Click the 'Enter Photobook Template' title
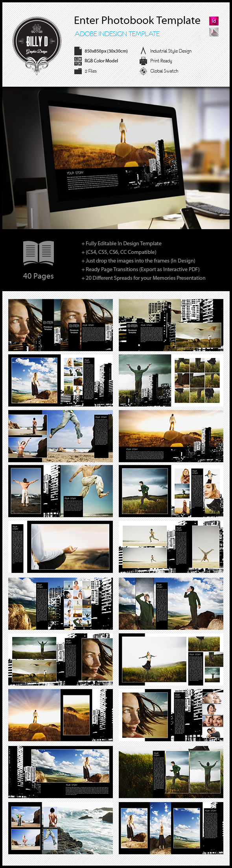 tap(137, 20)
